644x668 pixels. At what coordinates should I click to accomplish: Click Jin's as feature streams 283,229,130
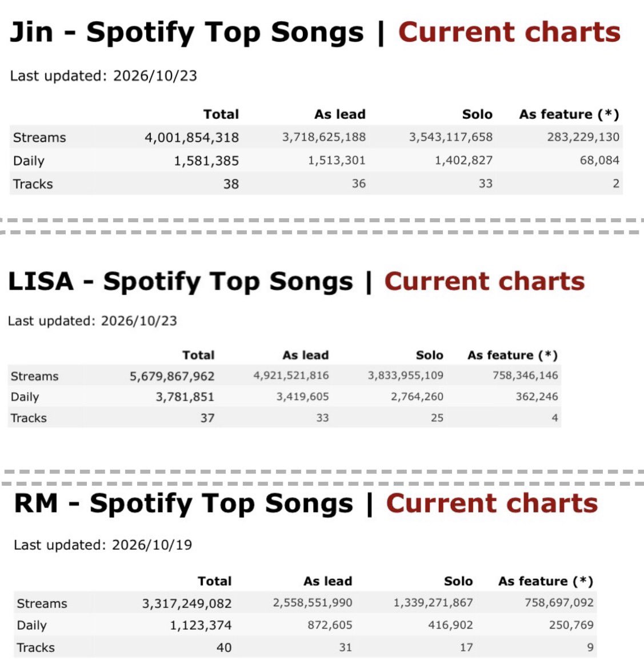(x=583, y=137)
